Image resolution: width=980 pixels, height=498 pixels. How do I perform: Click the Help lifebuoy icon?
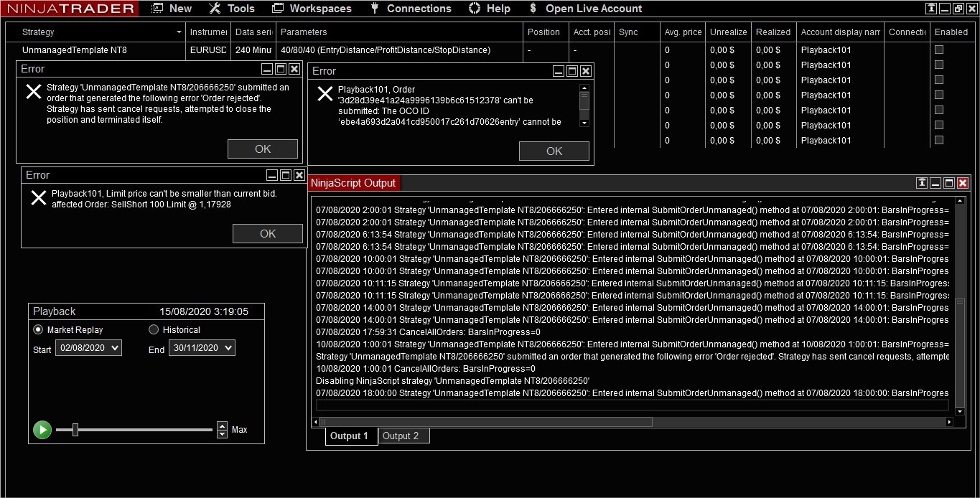click(x=475, y=9)
